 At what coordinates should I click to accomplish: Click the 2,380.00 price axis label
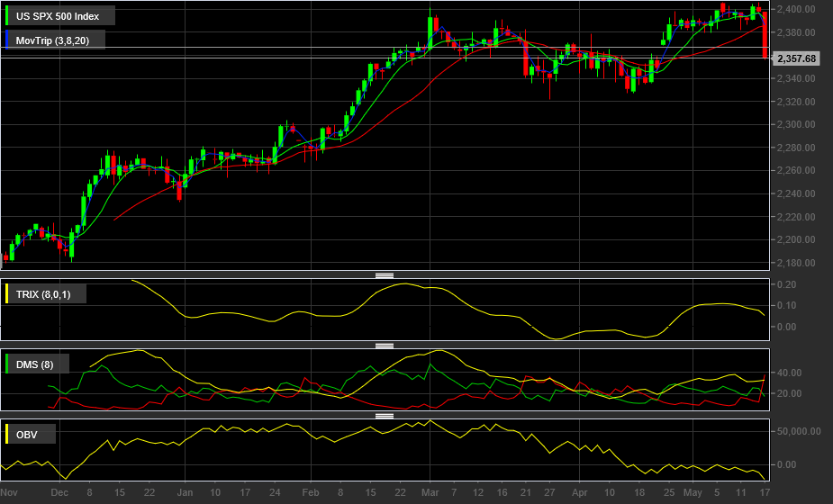(796, 32)
